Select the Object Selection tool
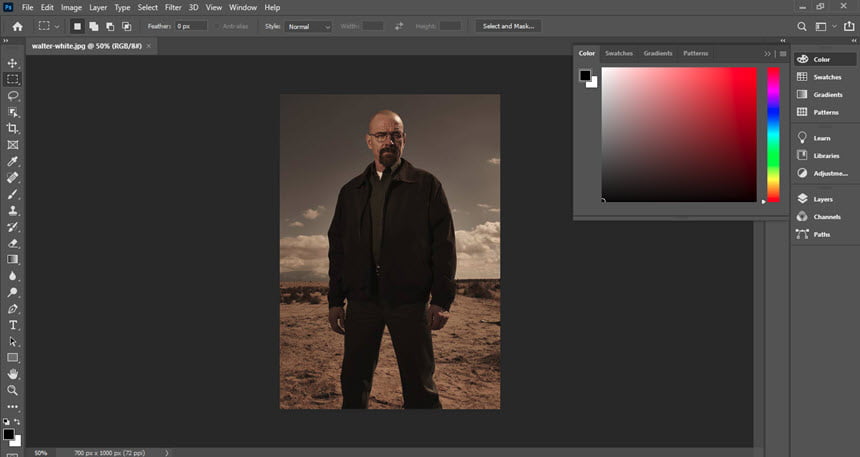The height and width of the screenshot is (457, 860). click(13, 112)
